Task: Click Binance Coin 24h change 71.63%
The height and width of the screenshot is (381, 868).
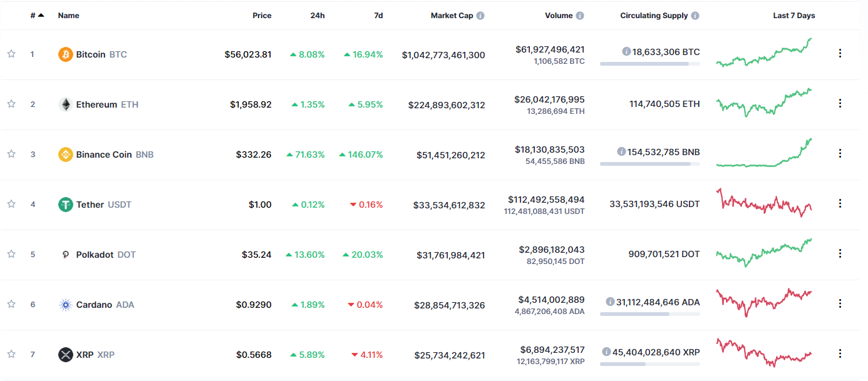Action: 306,155
